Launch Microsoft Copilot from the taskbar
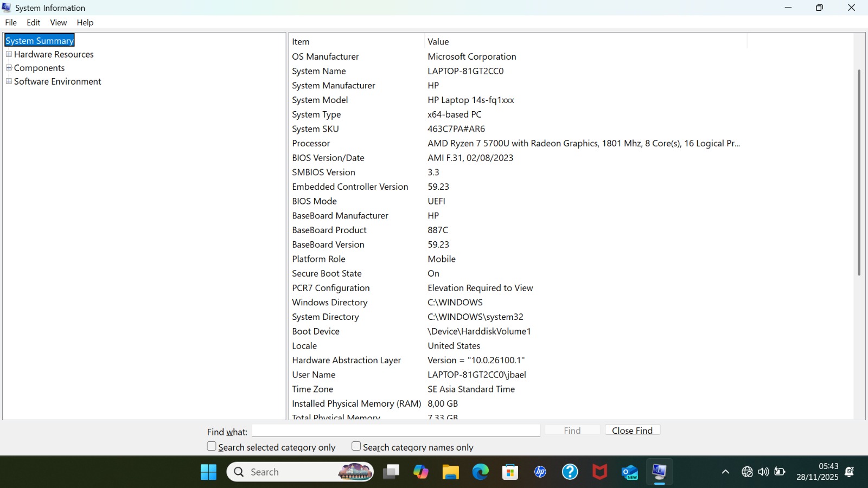Screen dimensions: 868x488 point(420,472)
